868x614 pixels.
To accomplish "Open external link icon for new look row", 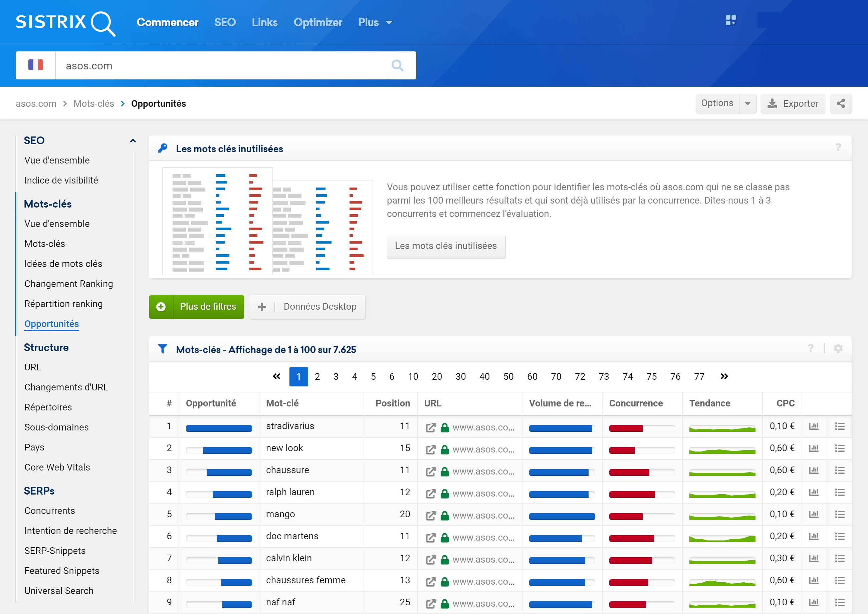I will click(430, 449).
